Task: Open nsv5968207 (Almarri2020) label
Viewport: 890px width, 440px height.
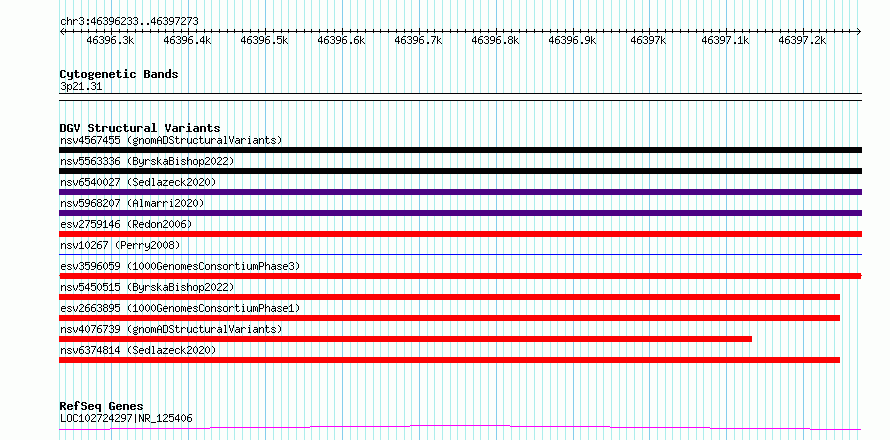Action: click(x=132, y=203)
